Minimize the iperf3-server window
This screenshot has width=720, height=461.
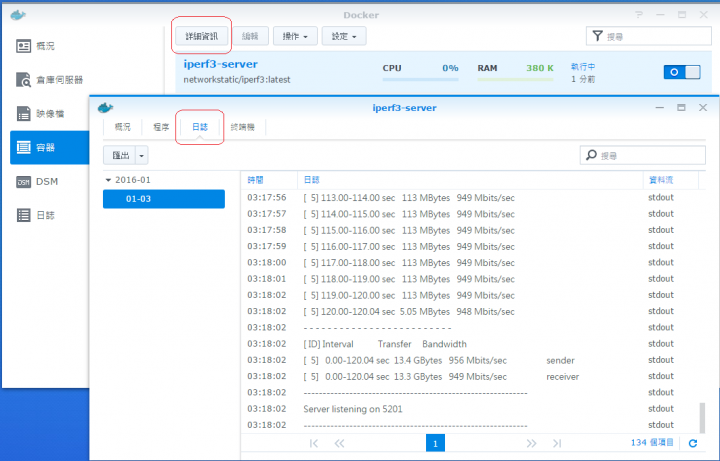tap(659, 107)
